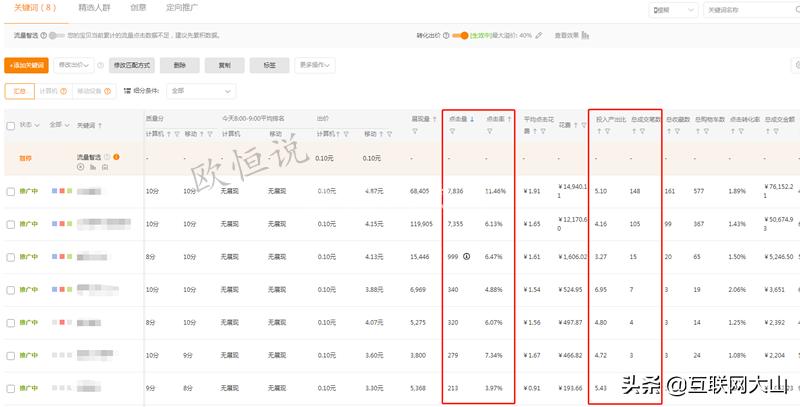The width and height of the screenshot is (800, 407).
Task: Switch to 精选人群 tab
Action: 94,8
